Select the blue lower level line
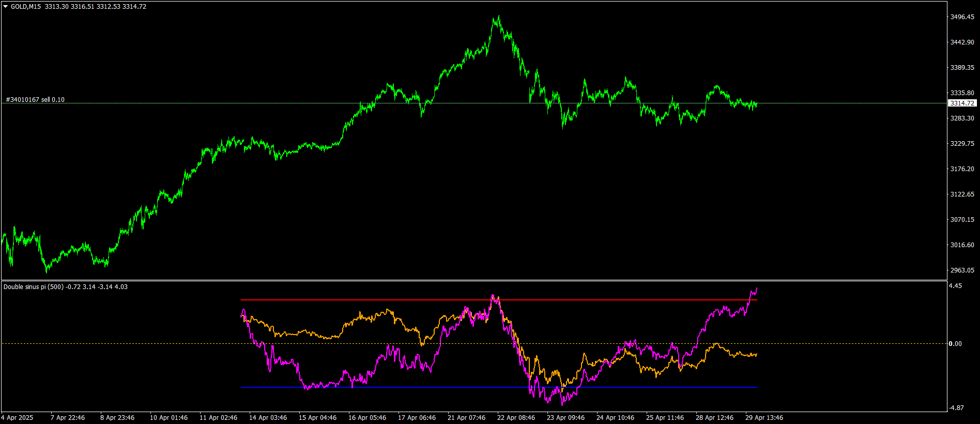This screenshot has height=424, width=980. [x=499, y=387]
